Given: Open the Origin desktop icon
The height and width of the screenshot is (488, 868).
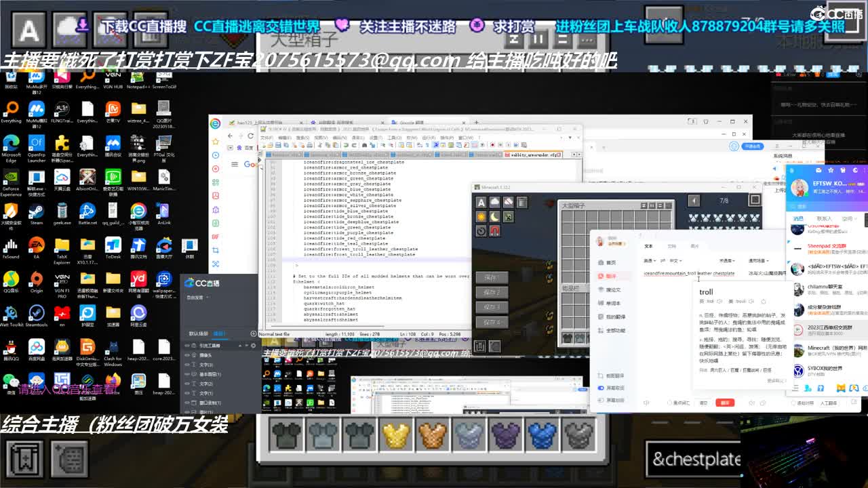Looking at the screenshot, I should pos(37,282).
